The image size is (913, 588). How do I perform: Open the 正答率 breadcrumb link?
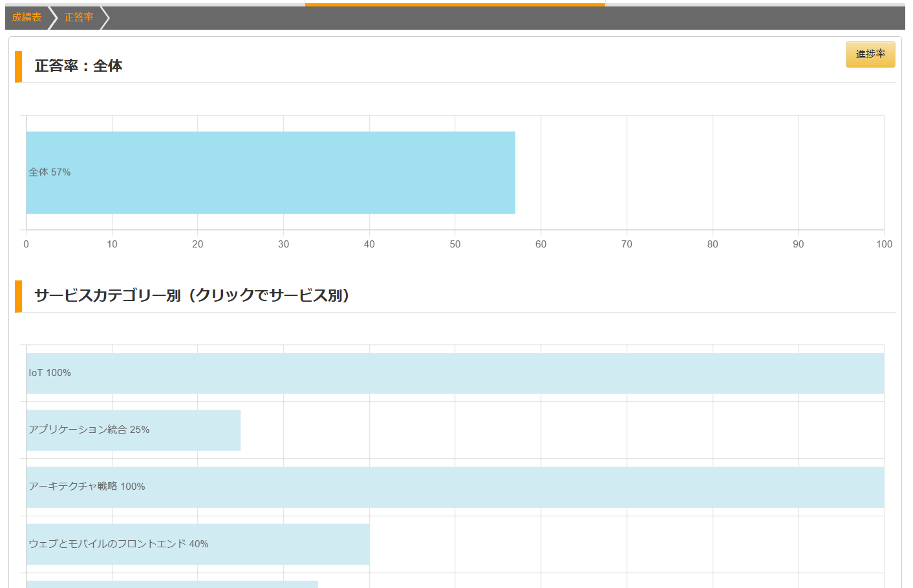(x=79, y=17)
